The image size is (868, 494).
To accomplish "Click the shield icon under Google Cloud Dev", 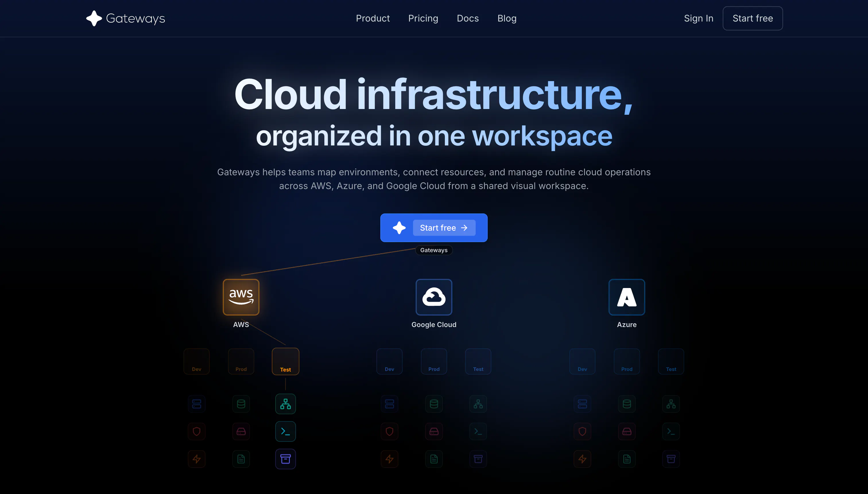I will point(389,431).
